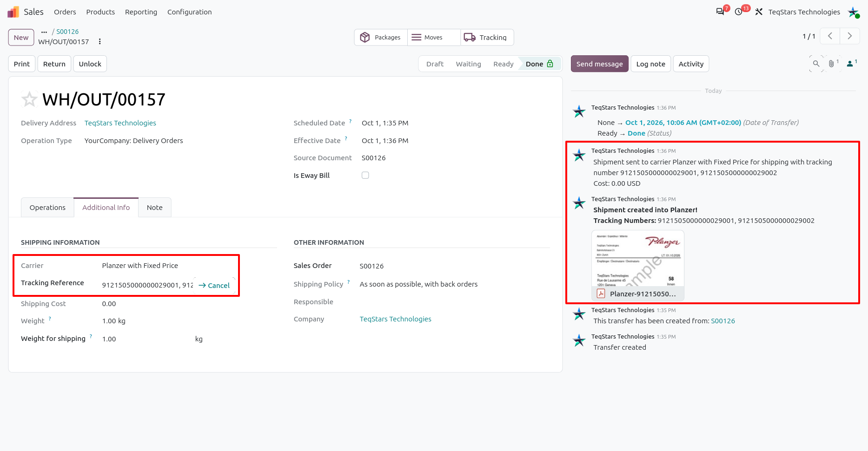Open the Configuration menu
Screen dimensions: 868x451
(x=190, y=12)
